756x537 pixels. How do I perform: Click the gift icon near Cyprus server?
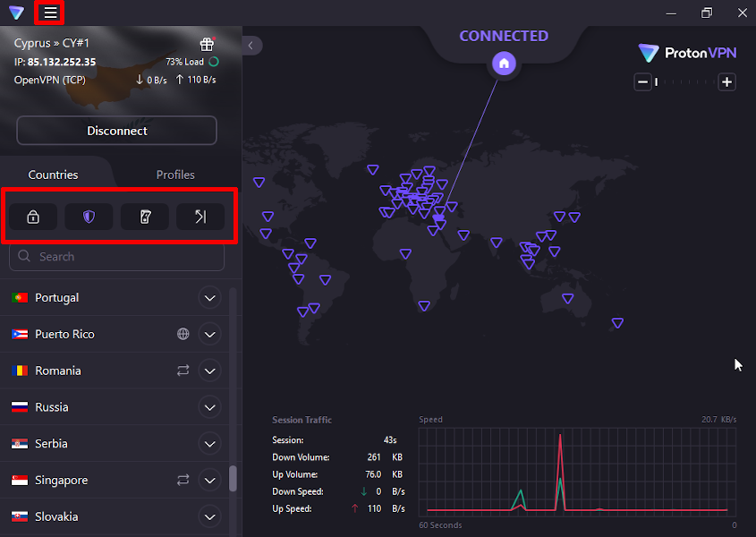click(x=207, y=44)
